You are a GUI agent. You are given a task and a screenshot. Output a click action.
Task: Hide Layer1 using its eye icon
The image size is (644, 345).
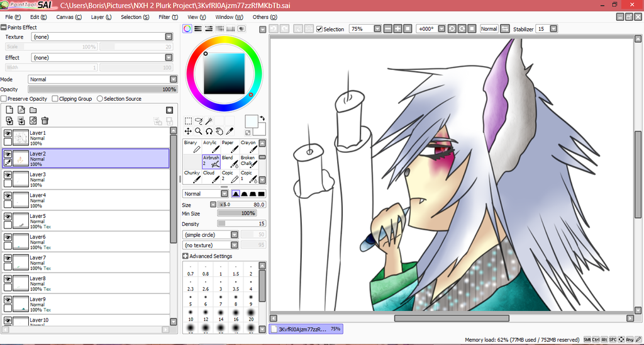coord(8,133)
